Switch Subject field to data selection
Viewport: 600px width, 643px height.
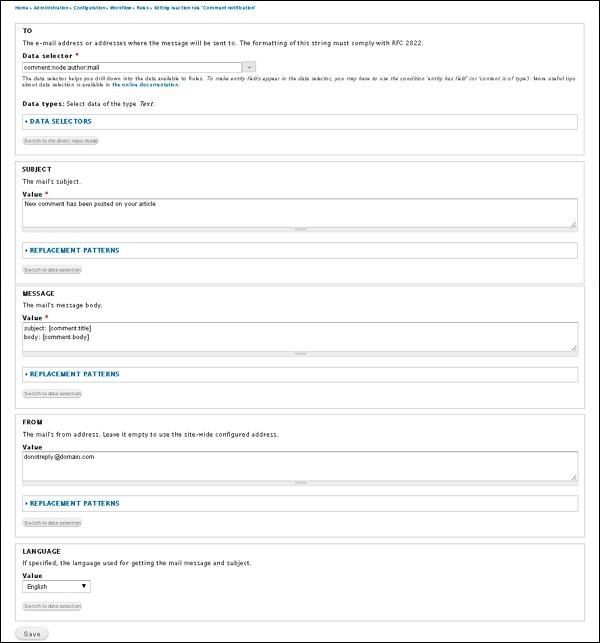(x=52, y=270)
